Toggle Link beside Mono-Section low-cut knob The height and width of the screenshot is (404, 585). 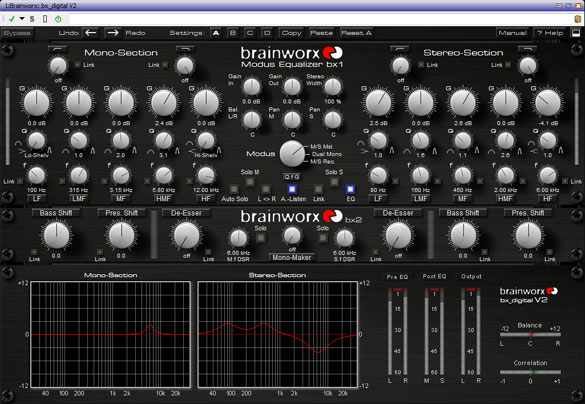(78, 65)
